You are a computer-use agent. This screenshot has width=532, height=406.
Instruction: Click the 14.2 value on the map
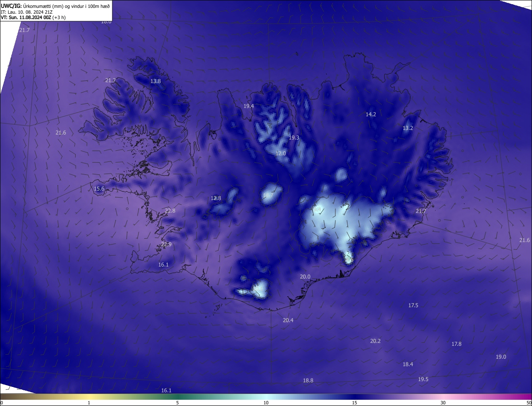click(x=371, y=114)
